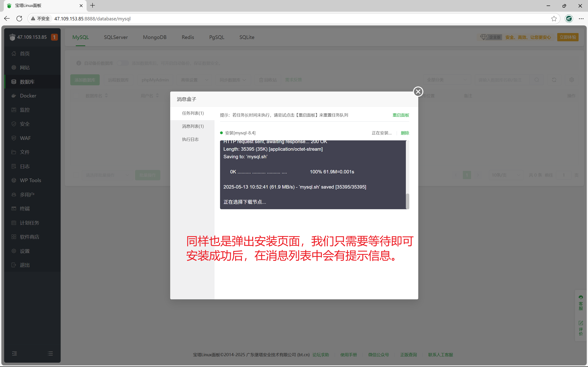Viewport: 588px width, 367px height.
Task: Open WAF from the sidebar
Action: pos(25,138)
